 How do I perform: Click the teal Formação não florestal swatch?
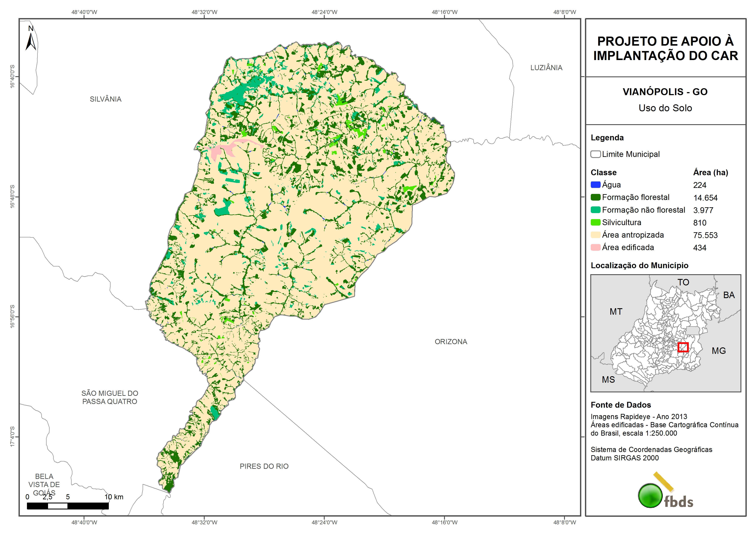(595, 210)
